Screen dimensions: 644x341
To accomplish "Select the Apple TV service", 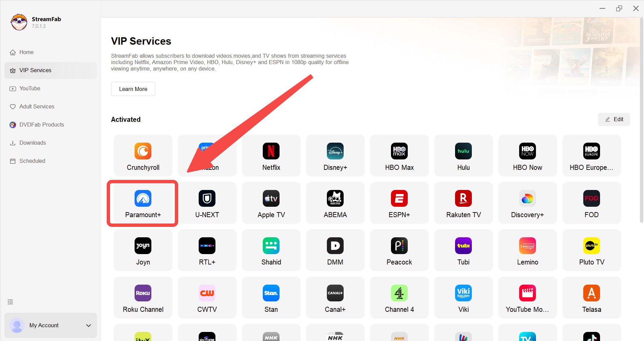I will coord(271,203).
